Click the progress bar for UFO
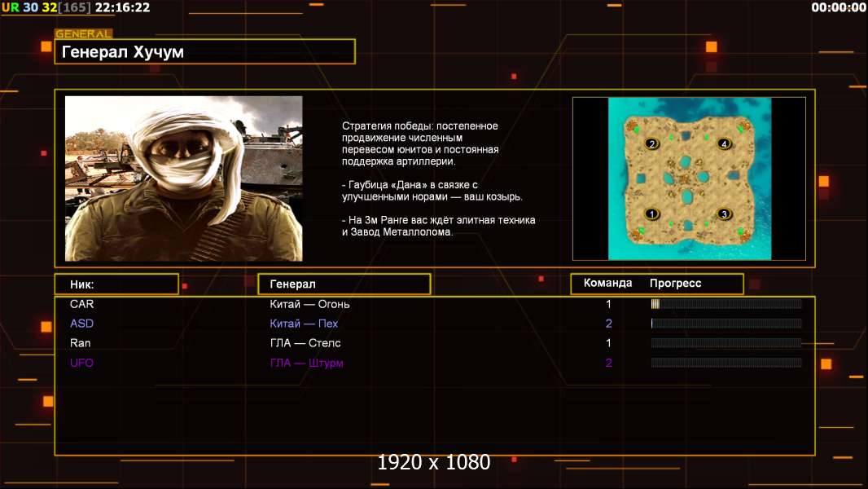The height and width of the screenshot is (489, 868). point(726,363)
